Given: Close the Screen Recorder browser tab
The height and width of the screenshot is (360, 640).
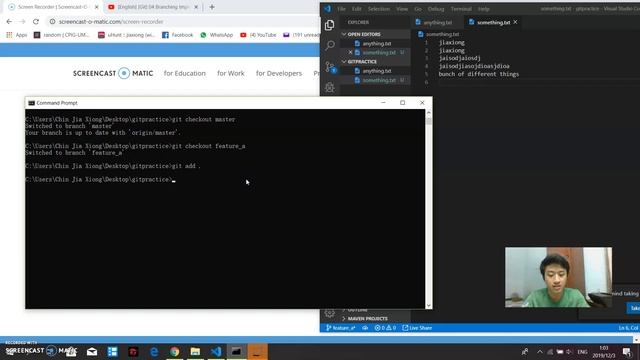Looking at the screenshot, I should [x=96, y=7].
